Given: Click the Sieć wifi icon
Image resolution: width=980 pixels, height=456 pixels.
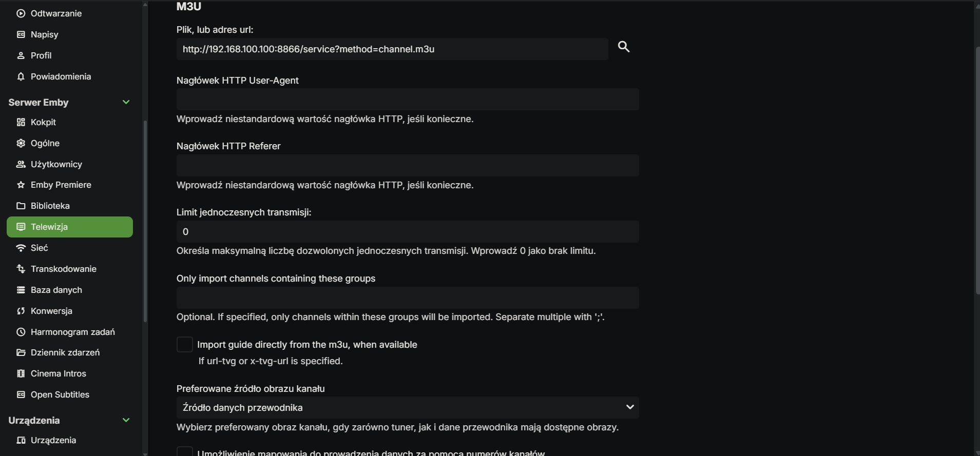Looking at the screenshot, I should point(21,248).
